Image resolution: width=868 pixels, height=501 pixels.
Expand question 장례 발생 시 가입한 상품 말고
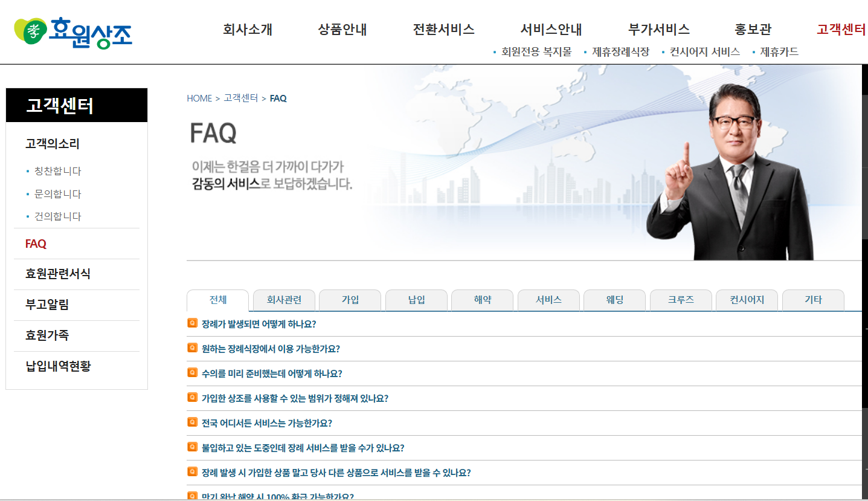point(336,473)
